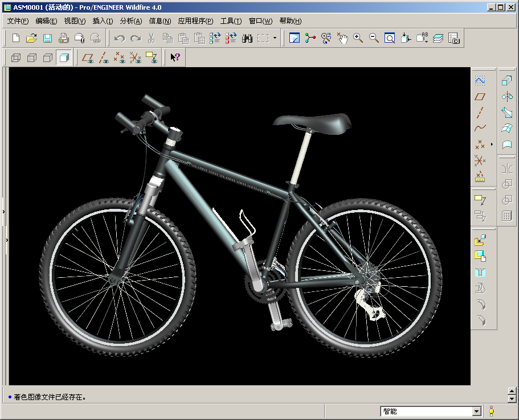Create a datum plane
The image size is (519, 420).
[x=480, y=97]
